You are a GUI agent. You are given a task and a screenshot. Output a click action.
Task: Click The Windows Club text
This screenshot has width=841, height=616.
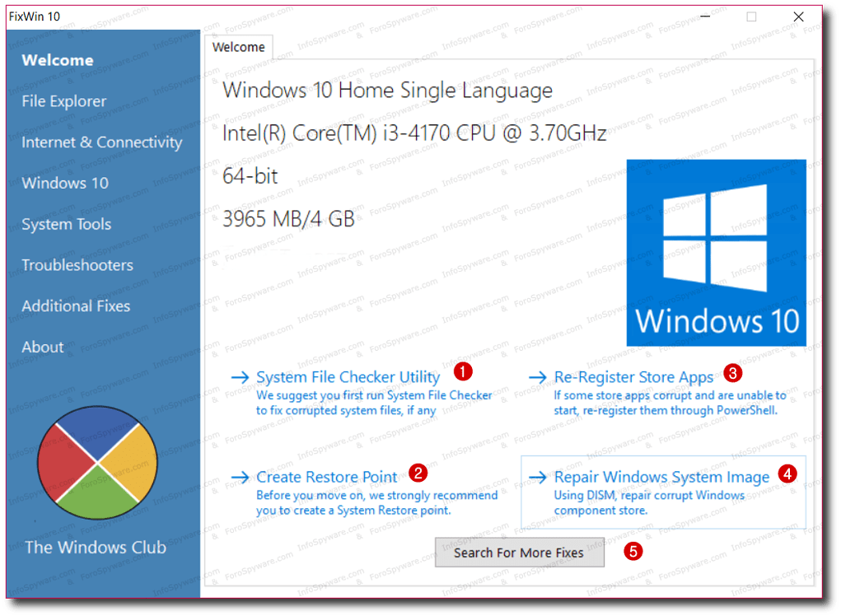[96, 548]
